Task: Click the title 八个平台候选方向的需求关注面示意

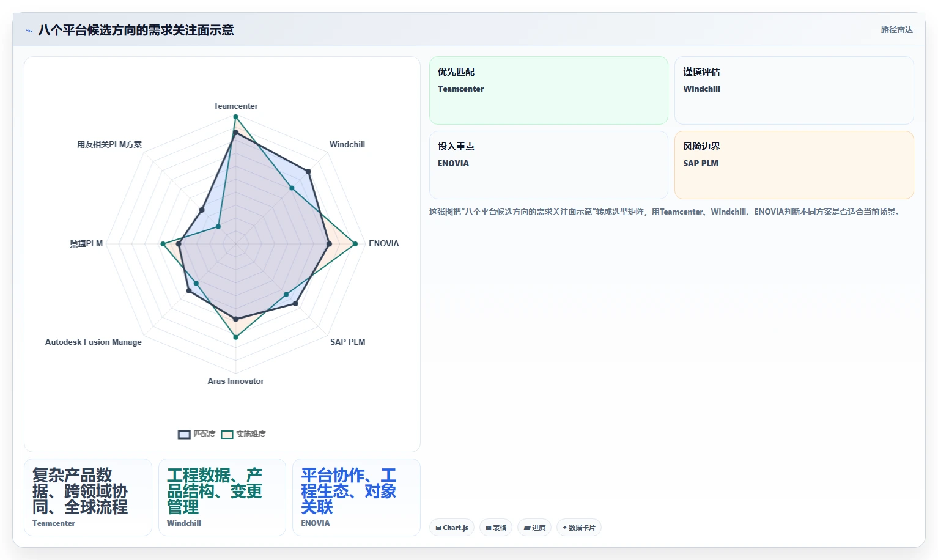Action: tap(136, 30)
